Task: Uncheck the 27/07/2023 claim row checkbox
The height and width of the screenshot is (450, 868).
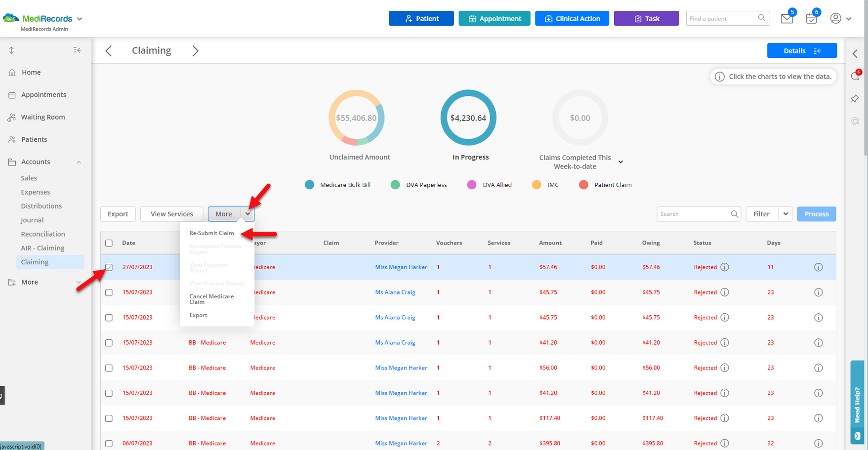Action: point(109,267)
